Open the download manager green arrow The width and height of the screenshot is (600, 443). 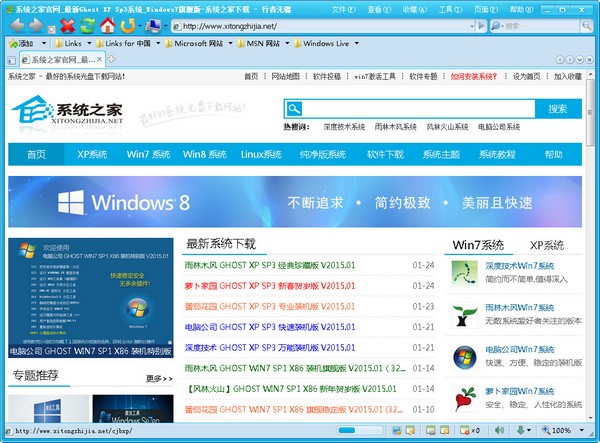pyautogui.click(x=520, y=430)
